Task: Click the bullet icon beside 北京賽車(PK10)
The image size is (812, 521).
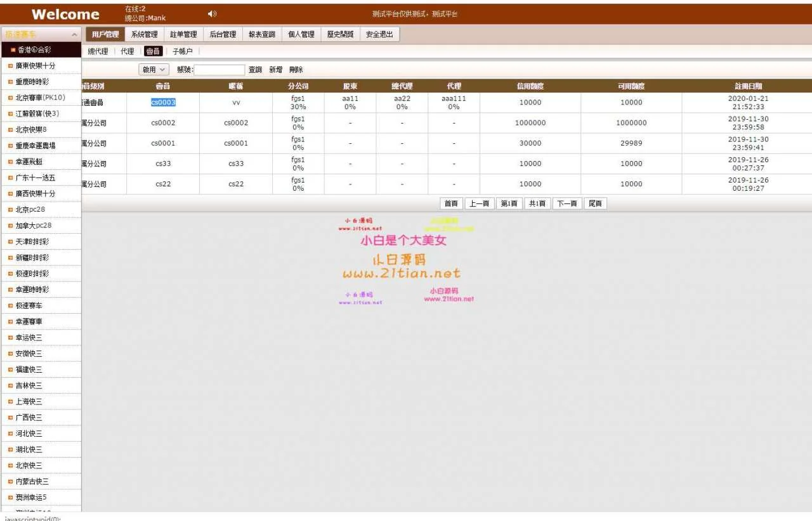Action: 10,98
